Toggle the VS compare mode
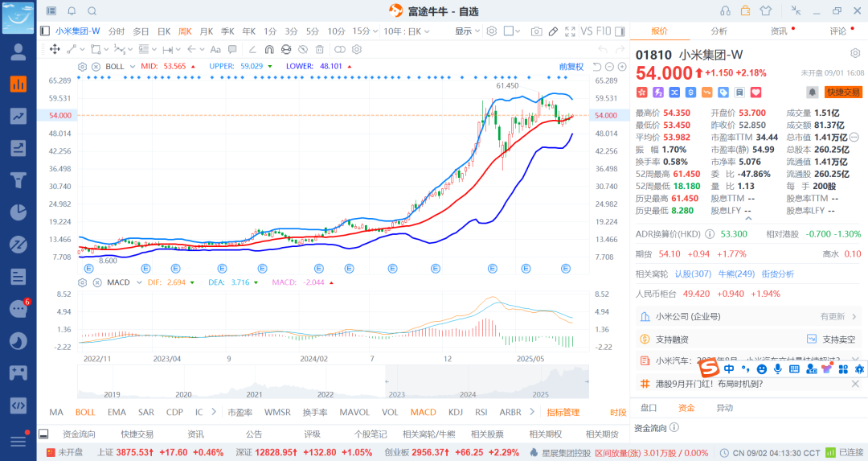Screen dimensions: 868x461 pyautogui.click(x=586, y=31)
